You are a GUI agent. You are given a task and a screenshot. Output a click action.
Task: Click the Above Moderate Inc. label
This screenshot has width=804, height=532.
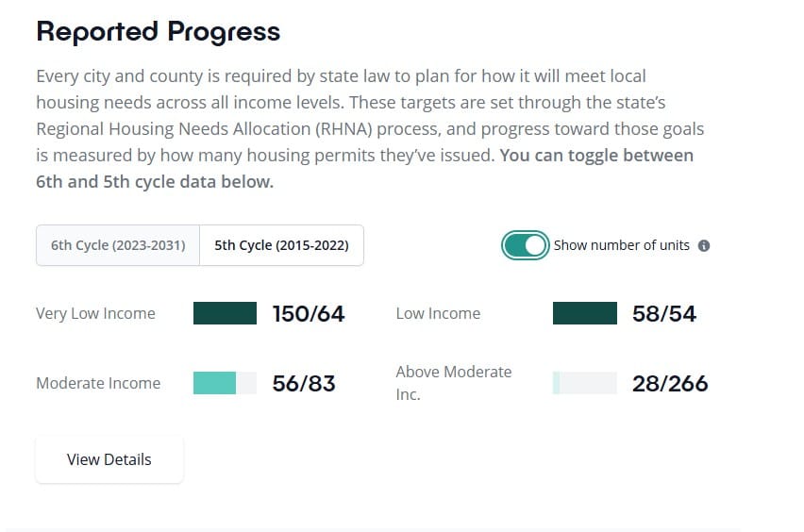coord(454,383)
